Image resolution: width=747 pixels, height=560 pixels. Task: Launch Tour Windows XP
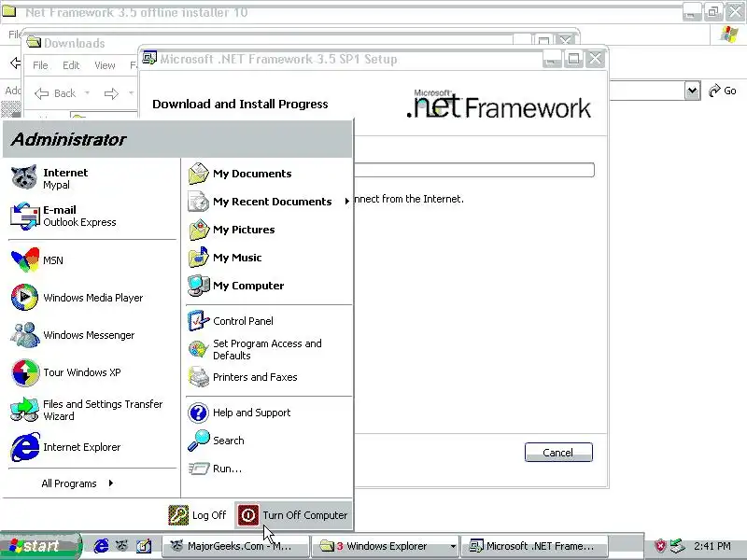pyautogui.click(x=92, y=371)
